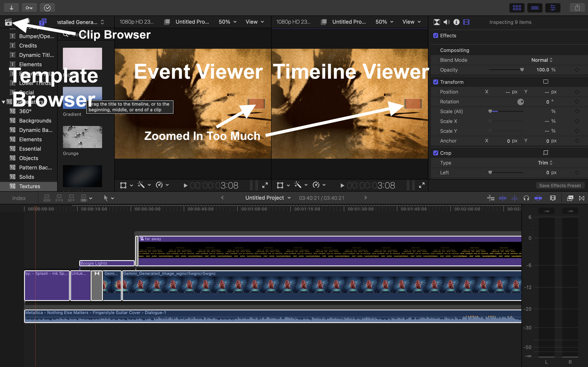Adjust the Opacity slider handle
The height and width of the screenshot is (367, 588).
point(522,70)
